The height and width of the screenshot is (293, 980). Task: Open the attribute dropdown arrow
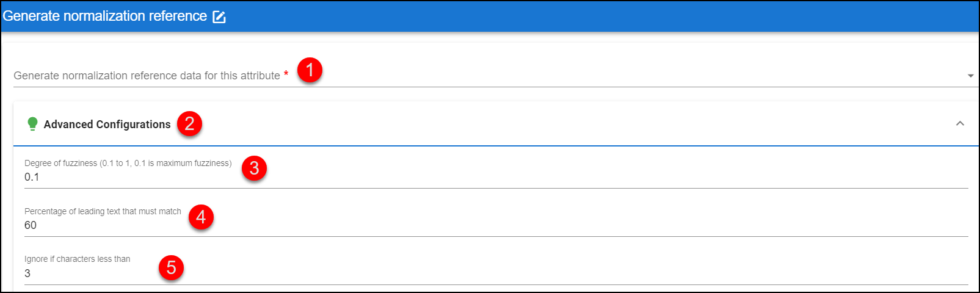[x=970, y=76]
